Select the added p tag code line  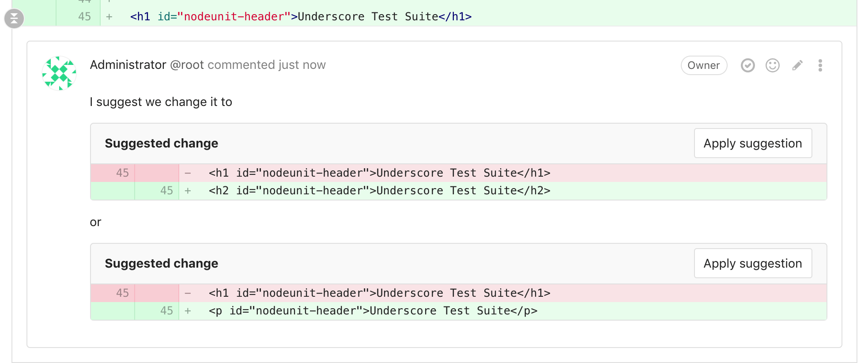pyautogui.click(x=373, y=311)
